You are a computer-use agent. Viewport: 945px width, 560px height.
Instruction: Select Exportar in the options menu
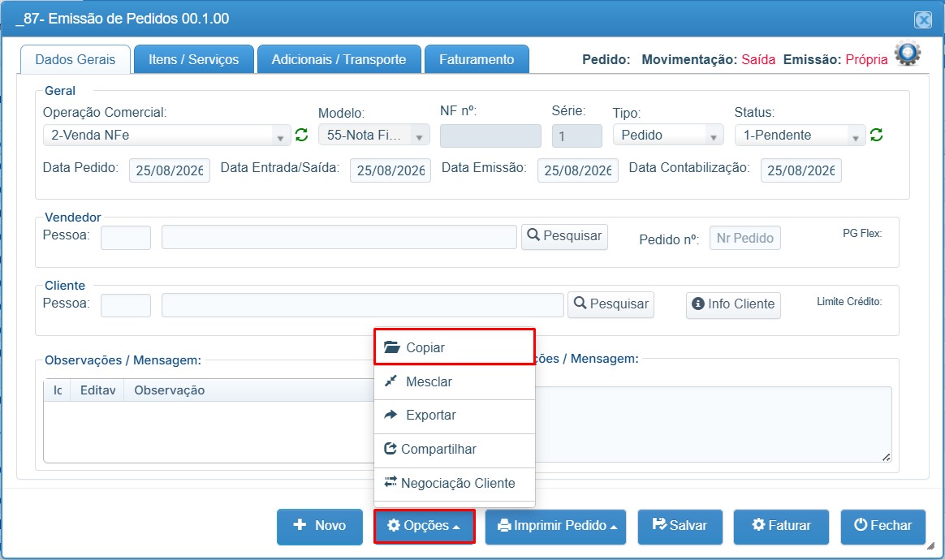coord(455,416)
